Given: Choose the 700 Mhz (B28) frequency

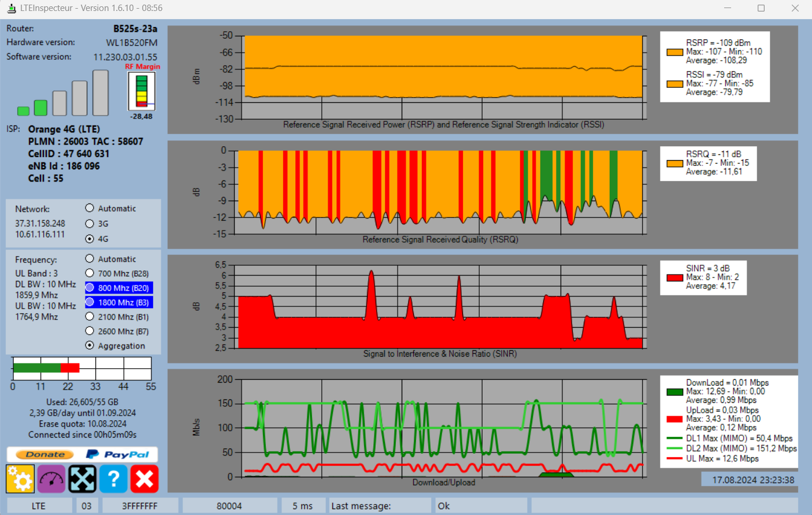Looking at the screenshot, I should 90,273.
